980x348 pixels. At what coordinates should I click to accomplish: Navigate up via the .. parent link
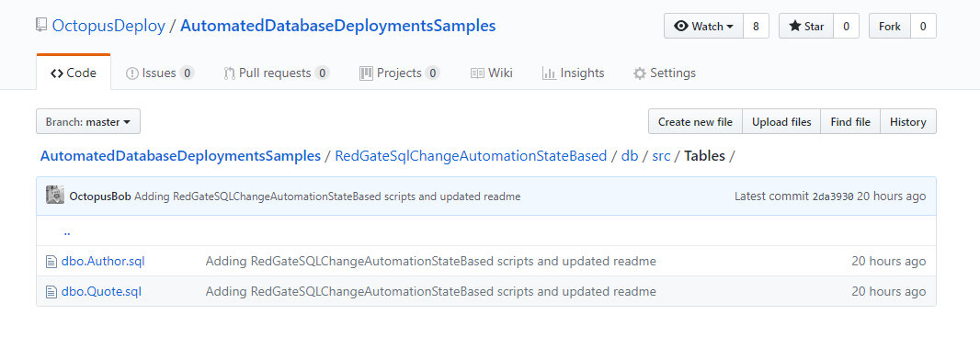pos(67,231)
